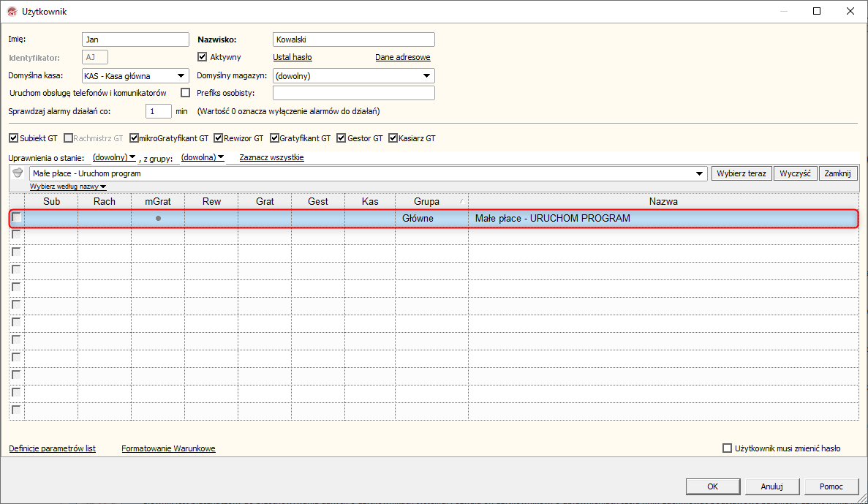Sort by the Rach column header
Image resolution: width=868 pixels, height=504 pixels.
[105, 202]
